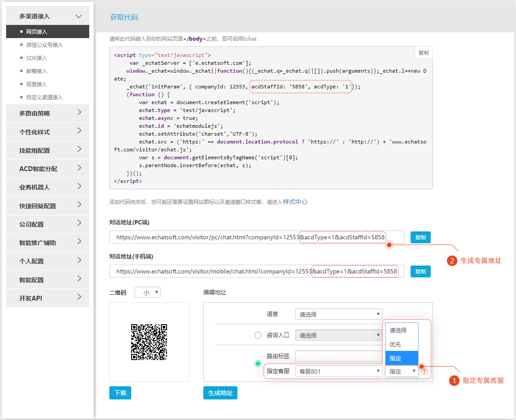
Task: Open the 指定 assignment type dropdown
Action: 402,371
